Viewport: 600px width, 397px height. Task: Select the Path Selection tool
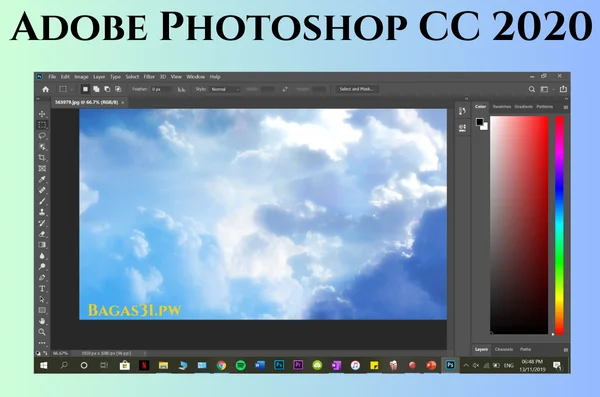(42, 299)
